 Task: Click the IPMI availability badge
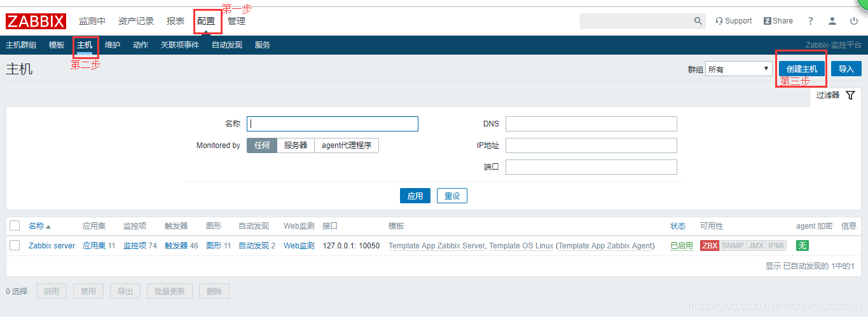[x=776, y=246]
